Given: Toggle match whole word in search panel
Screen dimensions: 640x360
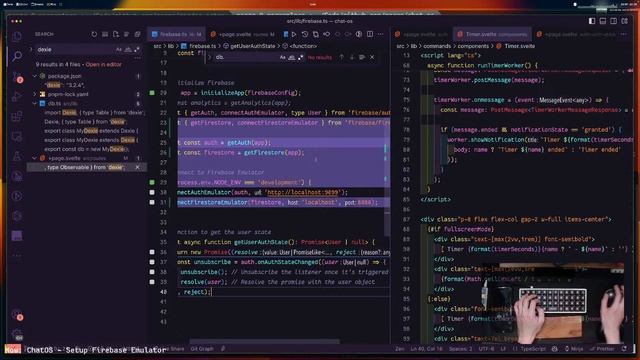Looking at the screenshot, I should tap(128, 49).
